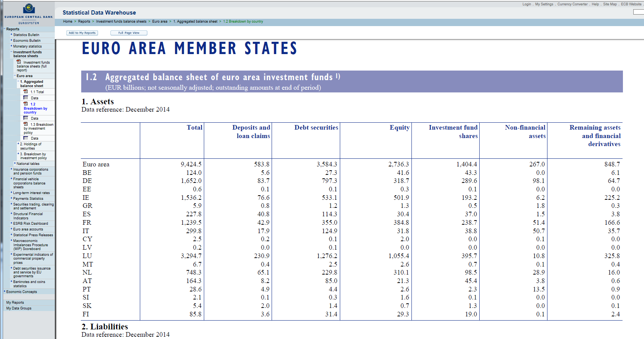
Task: Expand Monetary statistics in the tree
Action: 11,46
